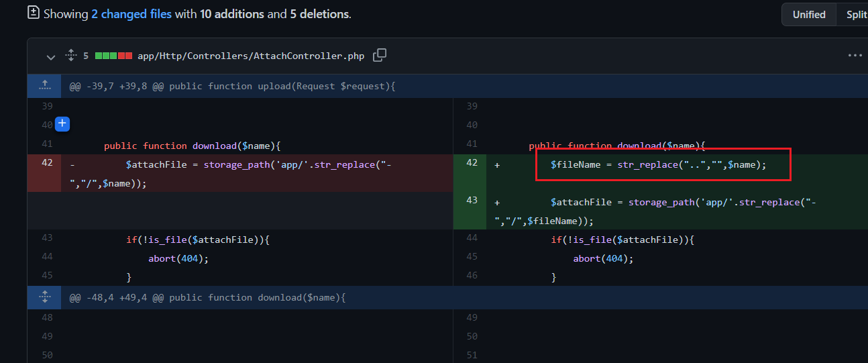Click line number 46 on the right
This screenshot has height=363, width=868.
[x=472, y=275]
